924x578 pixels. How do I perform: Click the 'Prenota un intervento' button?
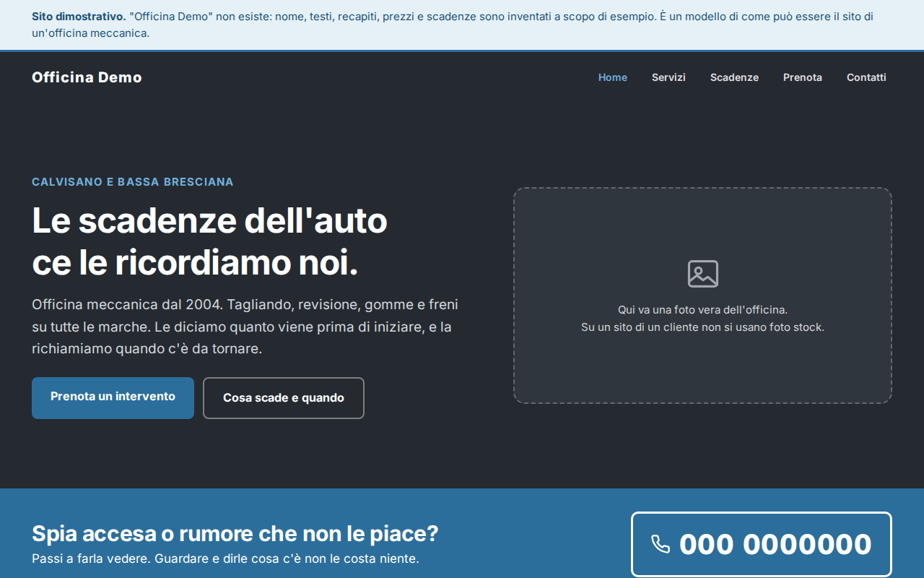(113, 397)
